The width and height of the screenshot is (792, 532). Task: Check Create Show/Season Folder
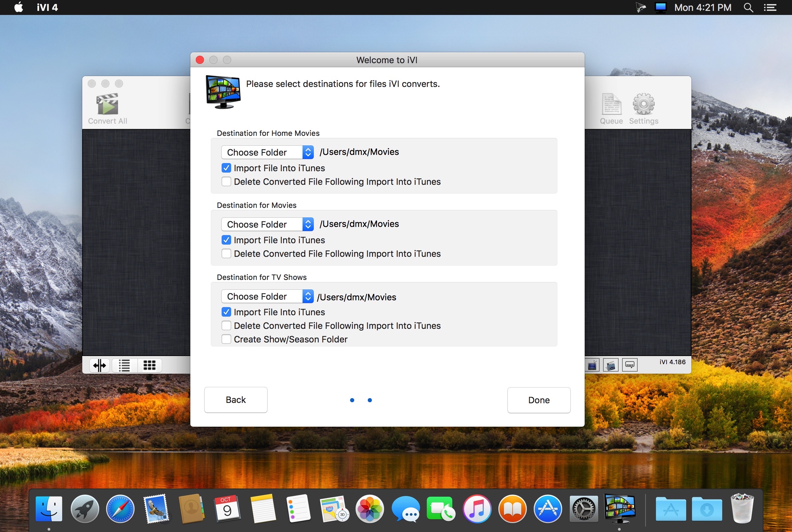click(x=226, y=339)
